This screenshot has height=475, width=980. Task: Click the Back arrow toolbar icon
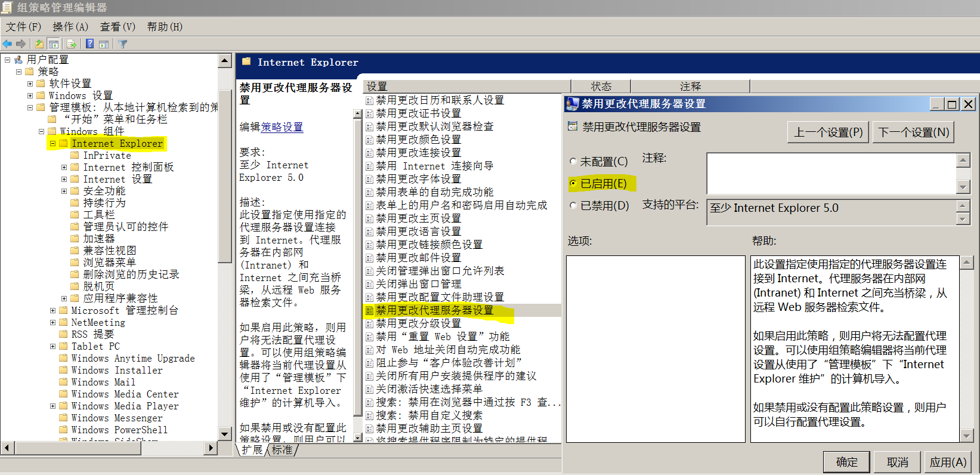coord(7,44)
